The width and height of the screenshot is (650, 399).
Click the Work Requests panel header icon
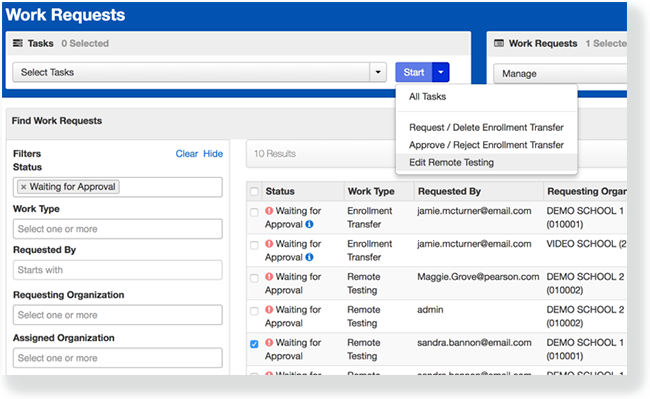click(x=499, y=43)
